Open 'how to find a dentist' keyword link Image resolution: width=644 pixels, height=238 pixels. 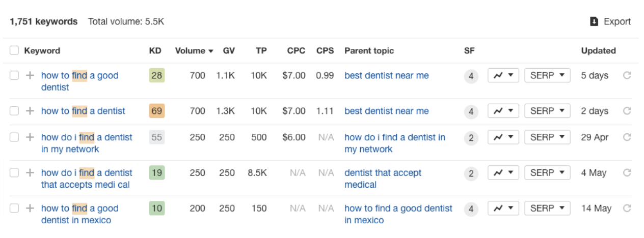click(x=83, y=111)
